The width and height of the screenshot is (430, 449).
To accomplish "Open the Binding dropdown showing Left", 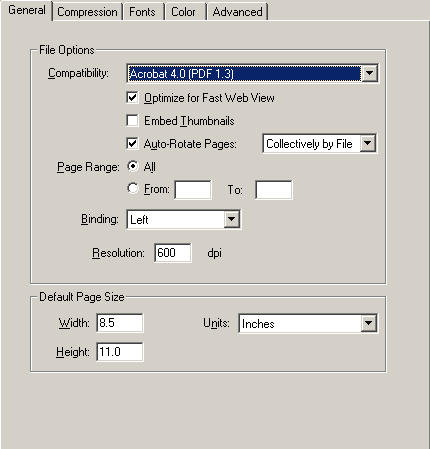I will pos(184,219).
